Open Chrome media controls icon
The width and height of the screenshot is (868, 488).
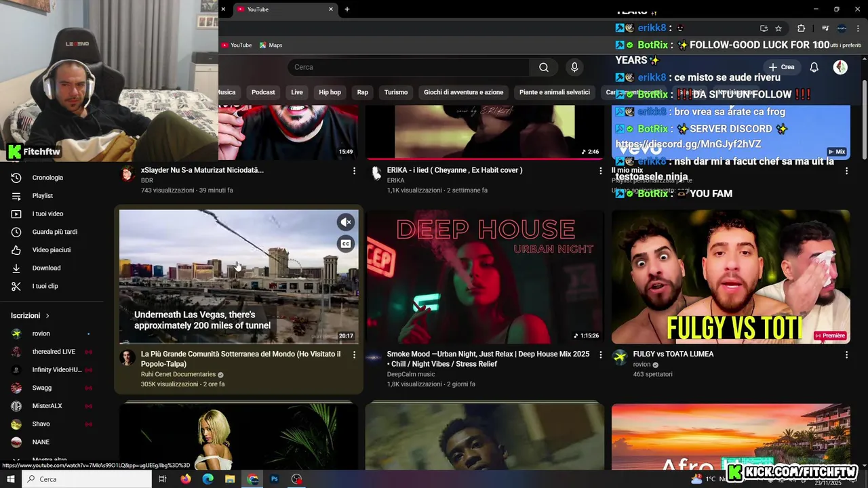pos(825,28)
